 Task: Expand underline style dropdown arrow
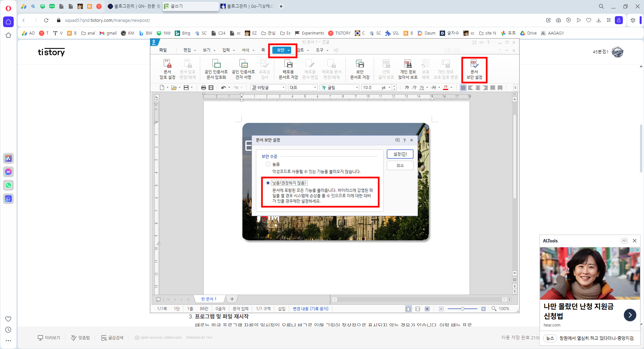[427, 88]
